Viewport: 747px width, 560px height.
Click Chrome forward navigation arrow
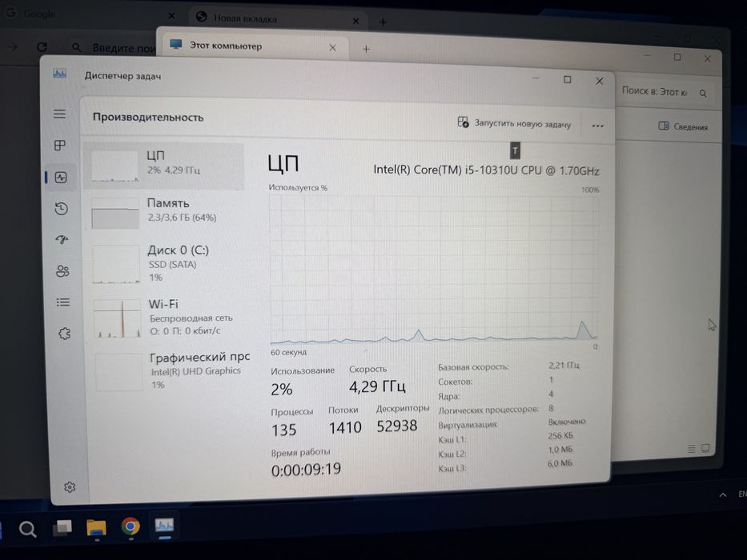tap(13, 46)
